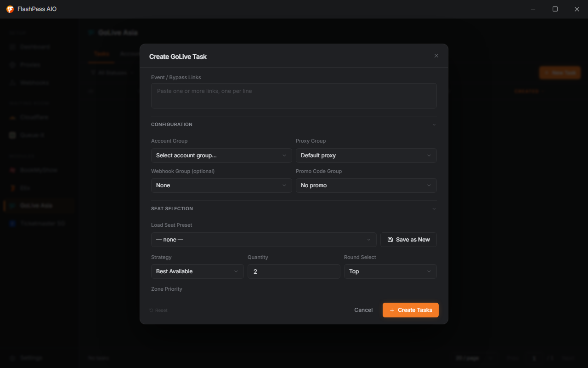Click the Quantity input field
Image resolution: width=588 pixels, height=368 pixels.
tap(294, 271)
